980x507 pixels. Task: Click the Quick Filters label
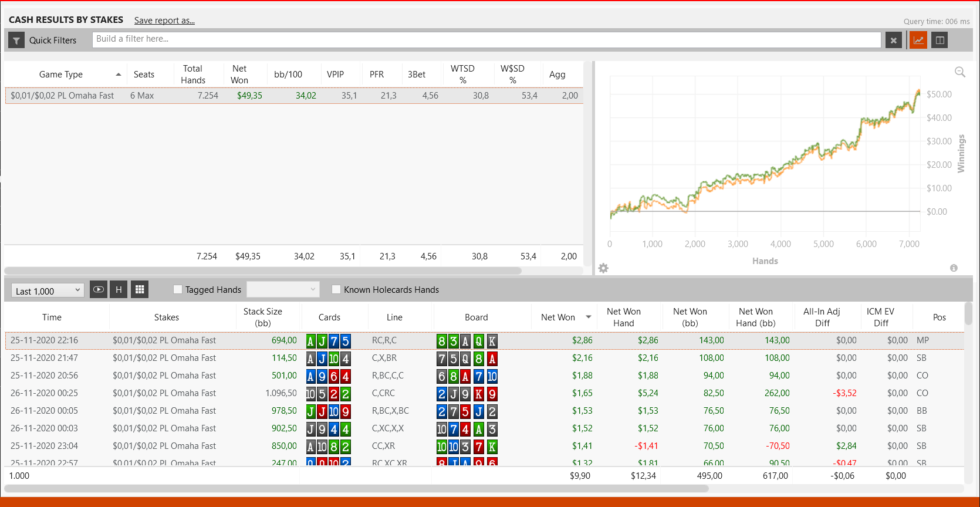[53, 40]
